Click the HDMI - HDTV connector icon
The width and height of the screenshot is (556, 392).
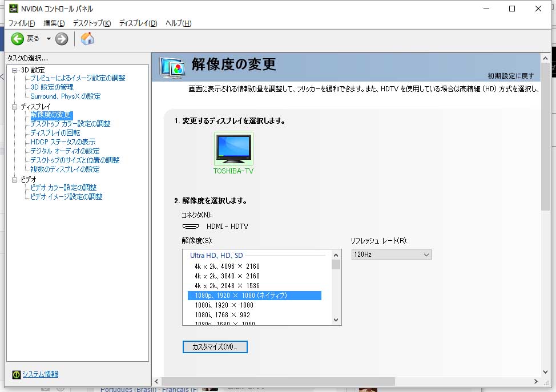coord(190,226)
